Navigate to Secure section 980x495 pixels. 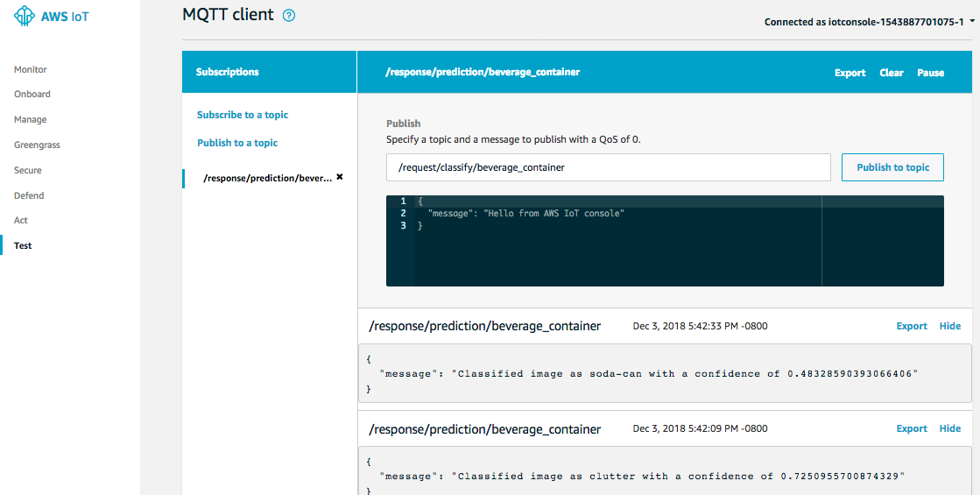click(x=28, y=170)
